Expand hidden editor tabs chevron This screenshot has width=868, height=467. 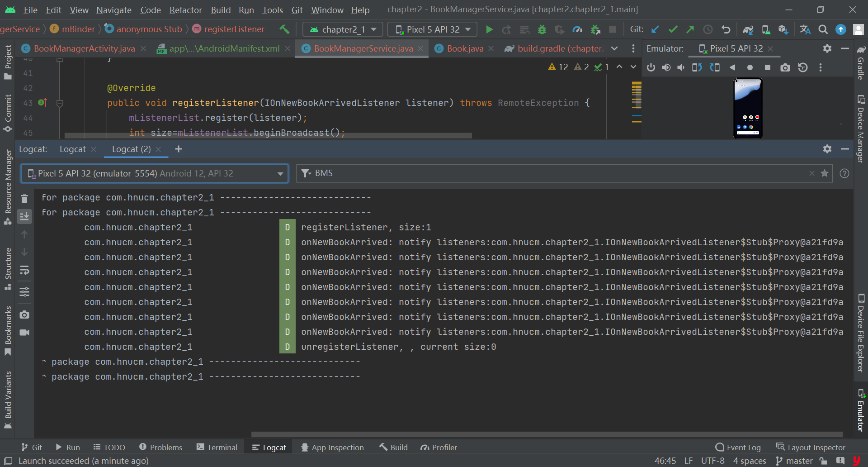[x=614, y=48]
